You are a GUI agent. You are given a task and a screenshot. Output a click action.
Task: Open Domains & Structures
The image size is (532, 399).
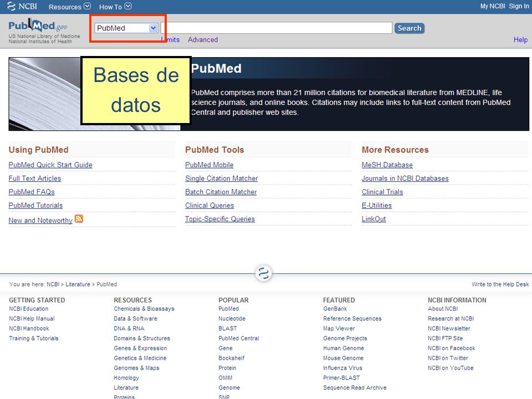point(142,338)
